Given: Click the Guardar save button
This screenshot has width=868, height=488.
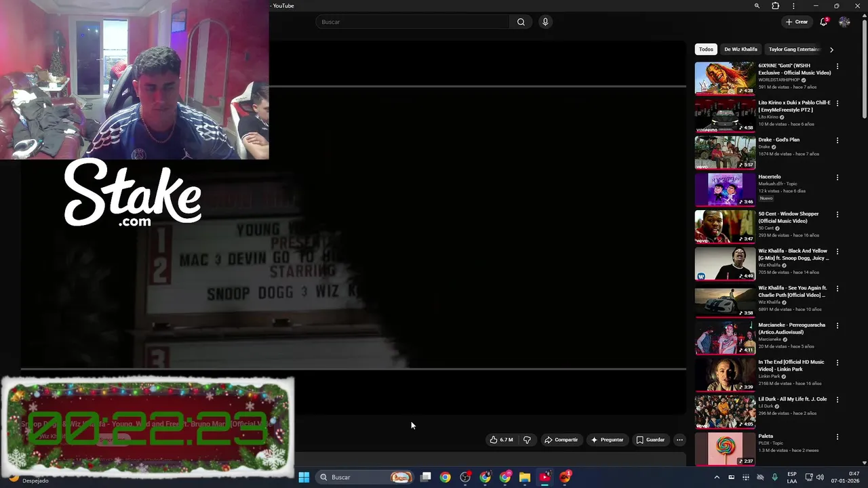Looking at the screenshot, I should [x=650, y=440].
